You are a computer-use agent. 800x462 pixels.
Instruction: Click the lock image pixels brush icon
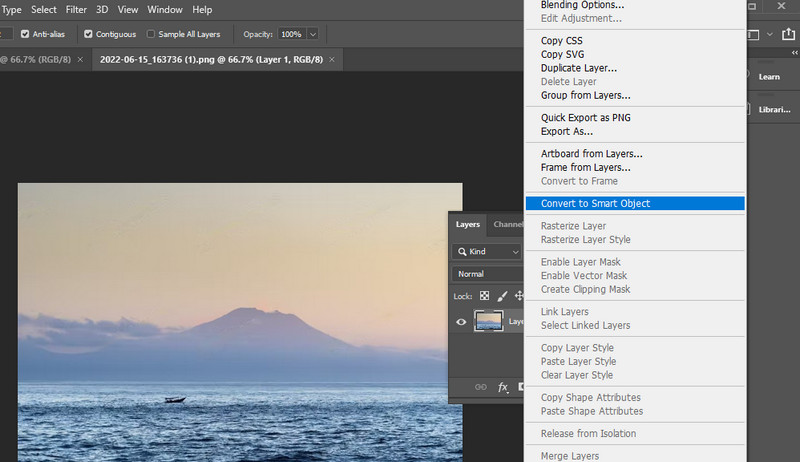coord(503,296)
